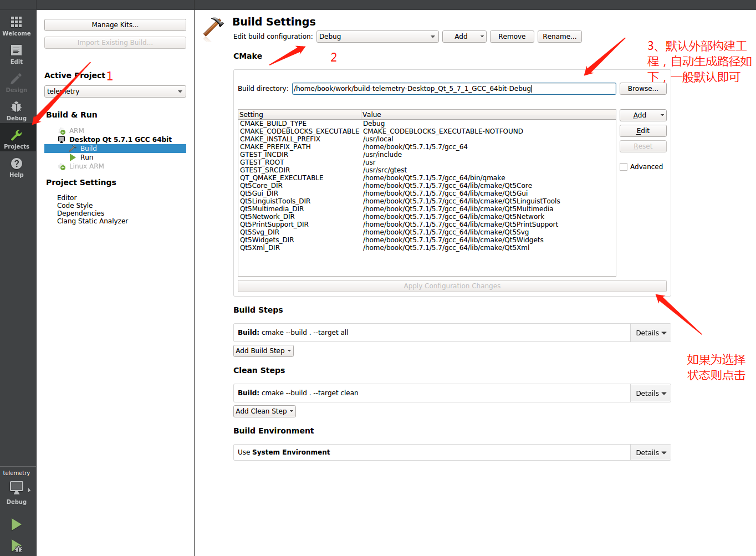The width and height of the screenshot is (756, 556).
Task: Select the CMAKE_BUILD_TYPE row
Action: click(427, 124)
